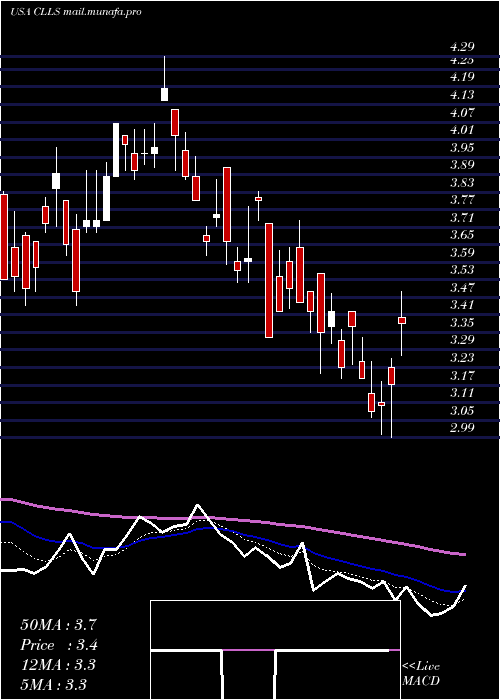Click the '50MA : 3.7' readout
The width and height of the screenshot is (500, 700).
tap(58, 625)
